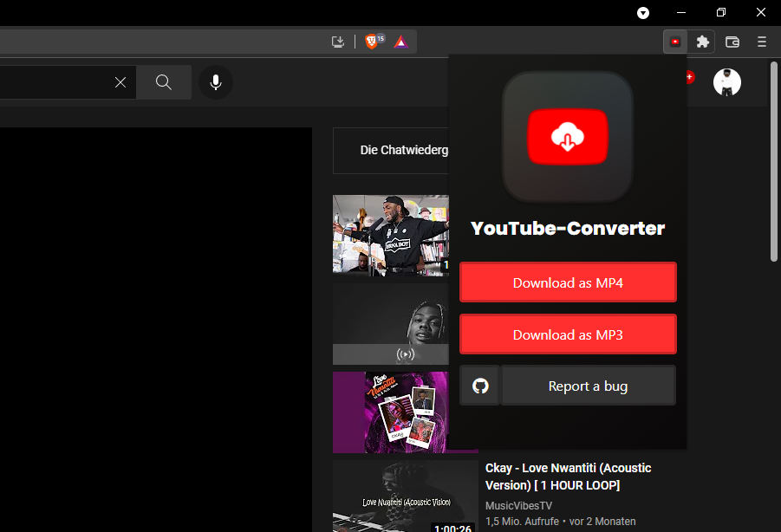Click the tab search dropdown arrow in title bar
Screen dimensions: 781x532
click(643, 13)
